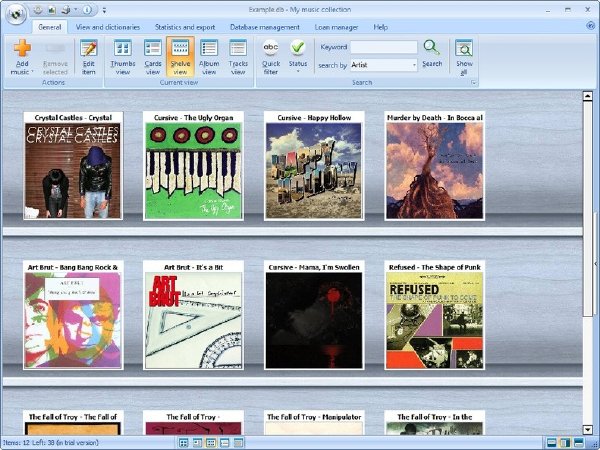
Task: Open the Statistics and export tab
Action: [185, 27]
